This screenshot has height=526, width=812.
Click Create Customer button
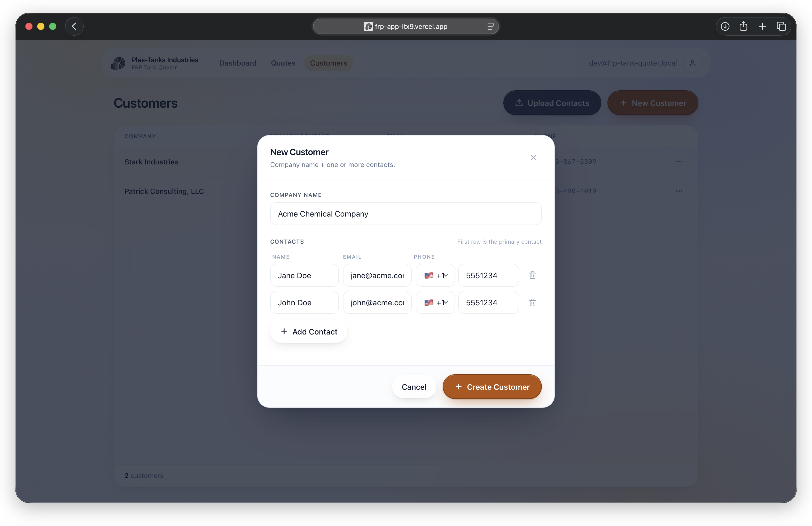pyautogui.click(x=492, y=387)
